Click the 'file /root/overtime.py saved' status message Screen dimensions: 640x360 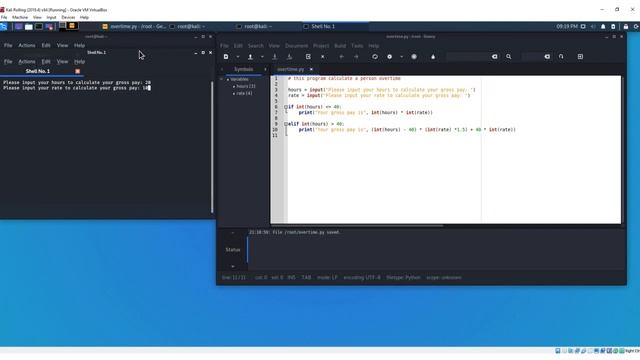(294, 232)
